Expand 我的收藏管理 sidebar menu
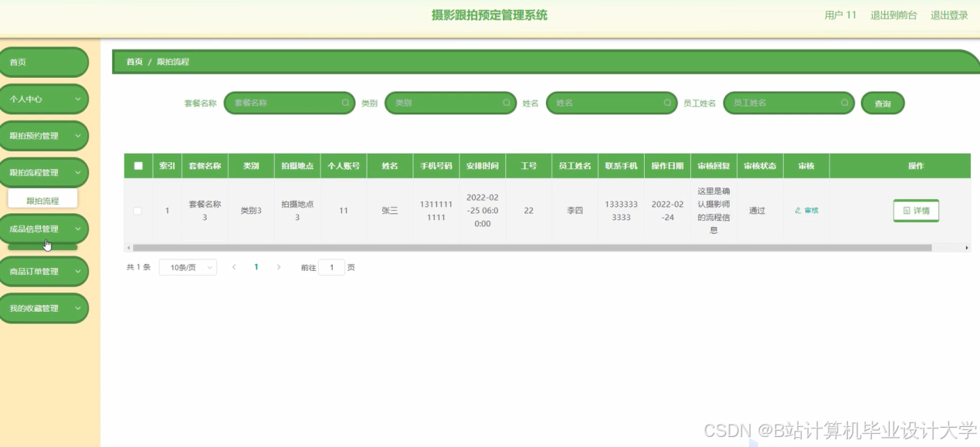 coord(44,308)
